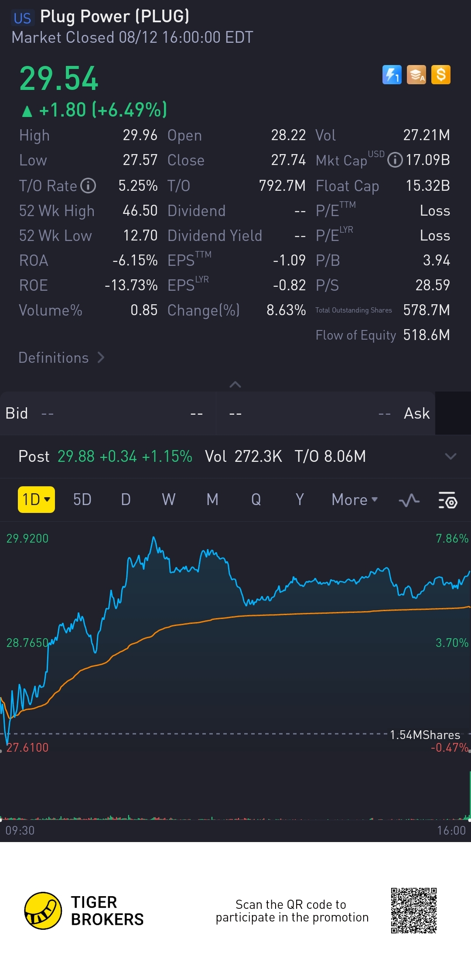This screenshot has width=471, height=980.
Task: Switch to the 5D chart tab
Action: [82, 499]
